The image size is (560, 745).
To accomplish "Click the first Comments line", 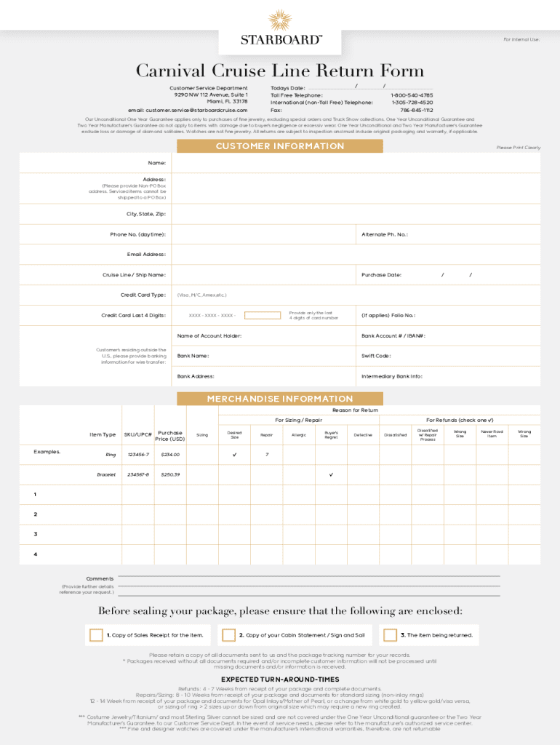I will click(x=308, y=577).
